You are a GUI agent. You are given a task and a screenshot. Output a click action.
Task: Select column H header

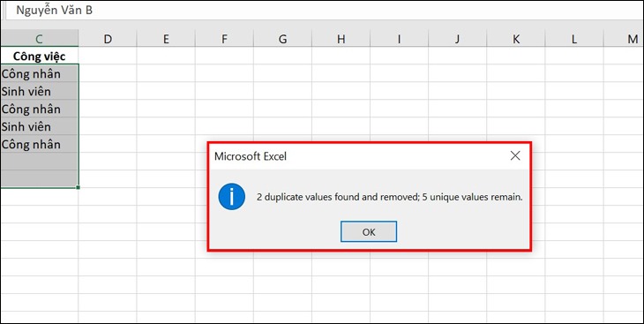(x=341, y=39)
